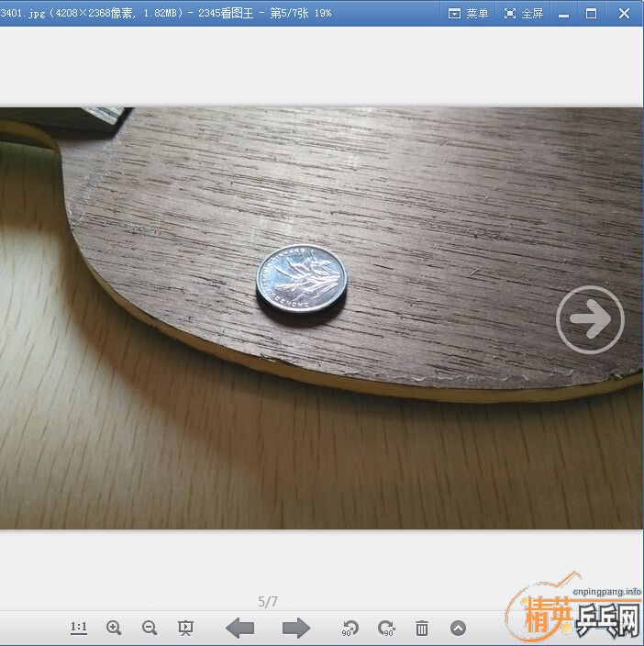This screenshot has height=646, width=644.
Task: Start slideshow from the bottom toolbar
Action: 185,628
